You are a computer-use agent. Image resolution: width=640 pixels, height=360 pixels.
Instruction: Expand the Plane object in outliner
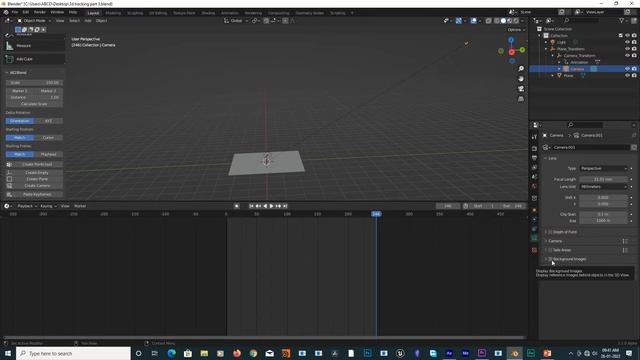tap(553, 76)
